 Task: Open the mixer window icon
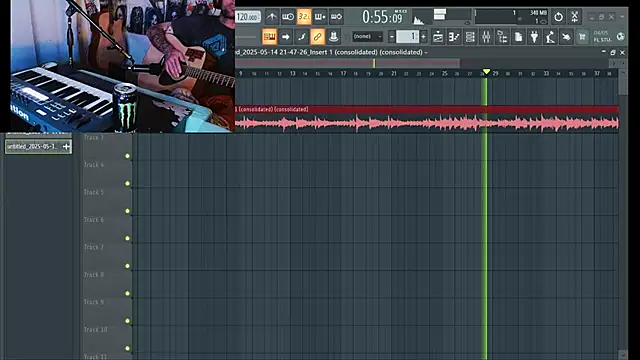(x=486, y=37)
